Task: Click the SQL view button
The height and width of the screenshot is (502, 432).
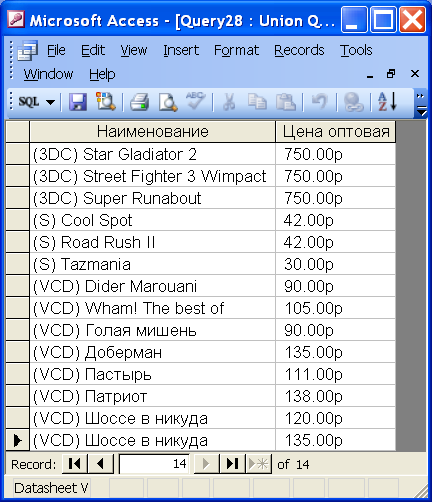Action: click(29, 102)
